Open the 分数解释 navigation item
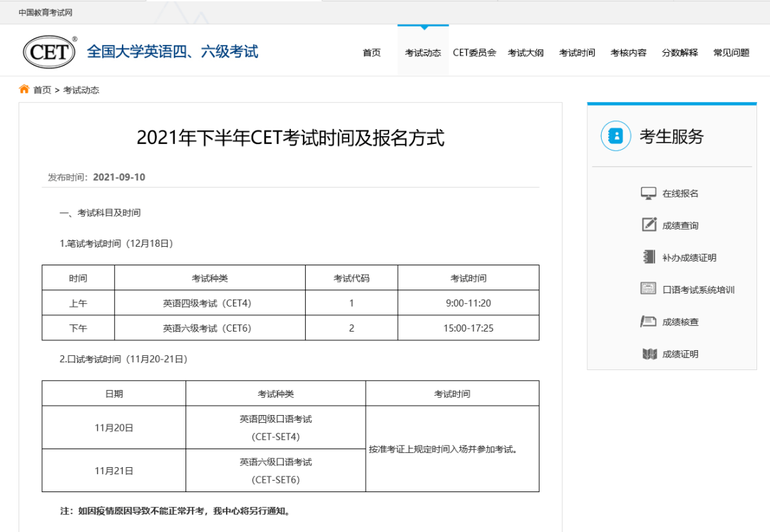The width and height of the screenshot is (770, 532). click(679, 53)
